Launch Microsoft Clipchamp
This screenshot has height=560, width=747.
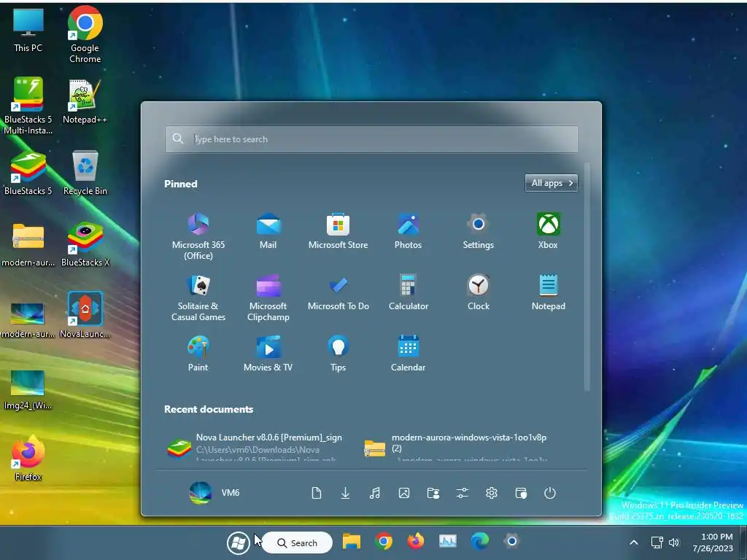[x=268, y=297]
